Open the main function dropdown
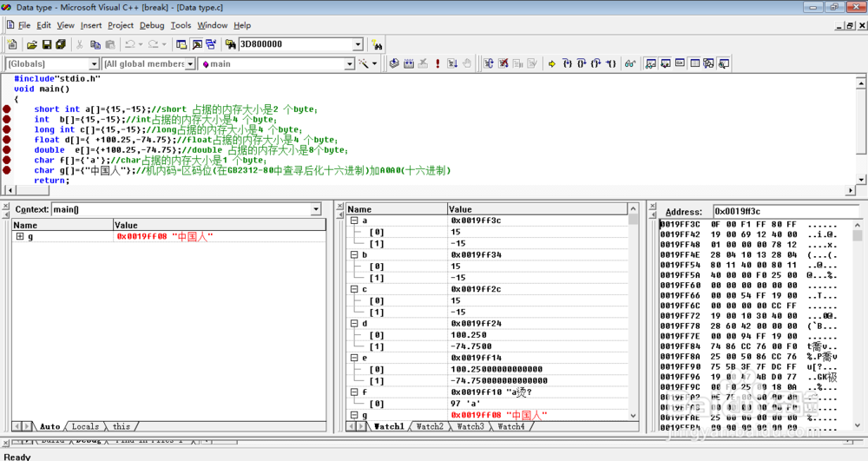 pos(349,64)
